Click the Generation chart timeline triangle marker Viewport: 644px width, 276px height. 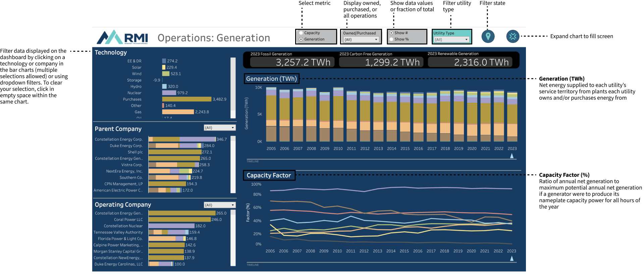512,156
